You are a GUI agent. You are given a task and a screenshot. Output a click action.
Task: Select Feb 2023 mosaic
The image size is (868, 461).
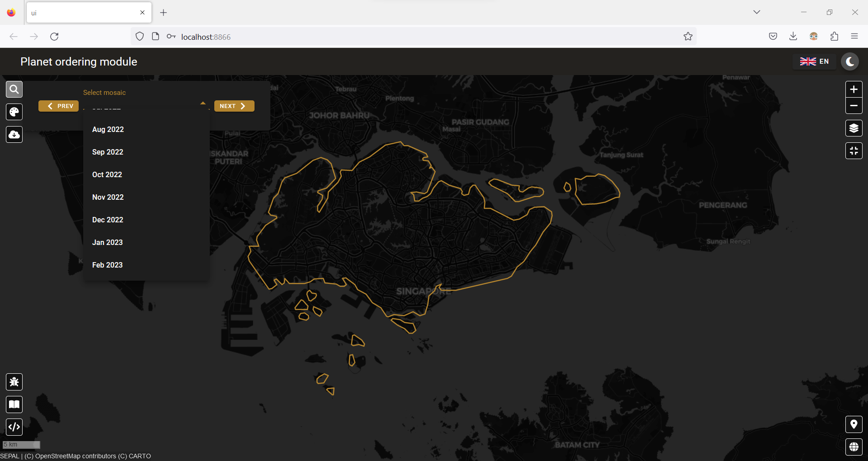pyautogui.click(x=146, y=265)
